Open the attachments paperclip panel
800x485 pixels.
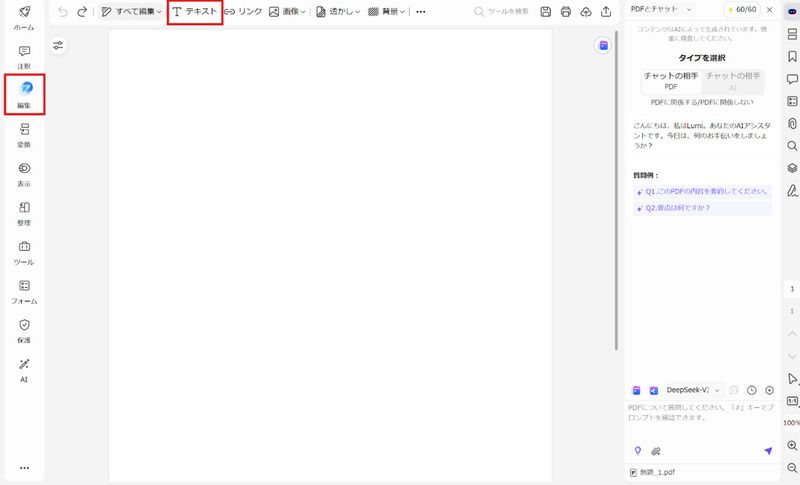coord(792,123)
